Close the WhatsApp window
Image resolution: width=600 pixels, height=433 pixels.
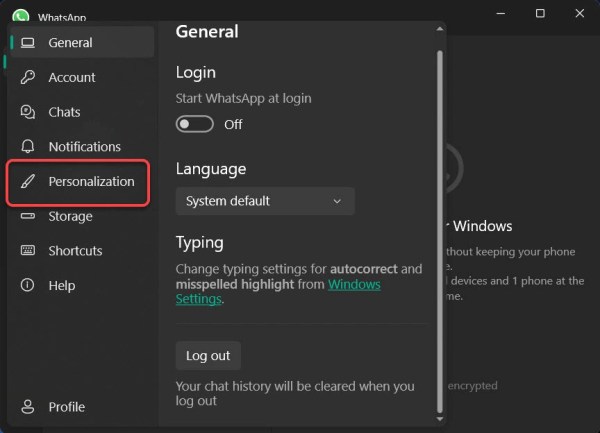(579, 13)
